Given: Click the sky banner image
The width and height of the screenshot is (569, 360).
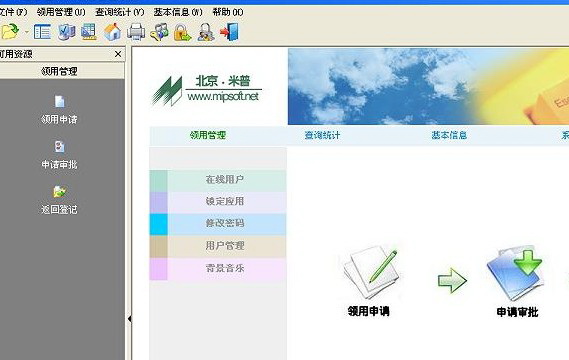Looking at the screenshot, I should click(428, 86).
